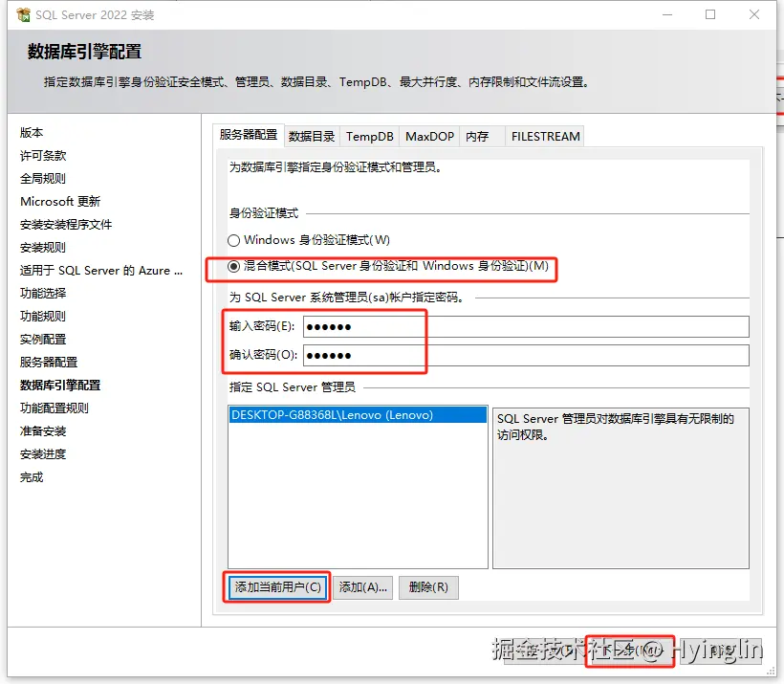
Task: Maximize the SQL Server 2022 setup window
Action: pyautogui.click(x=710, y=15)
